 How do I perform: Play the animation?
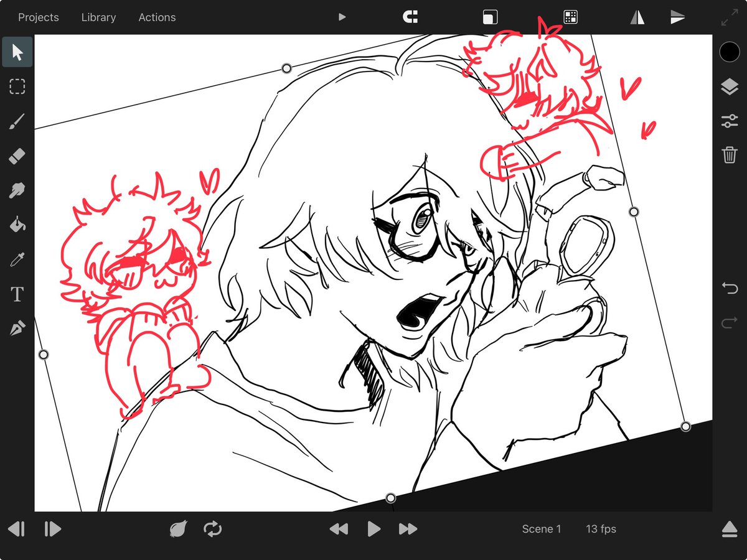pos(374,530)
